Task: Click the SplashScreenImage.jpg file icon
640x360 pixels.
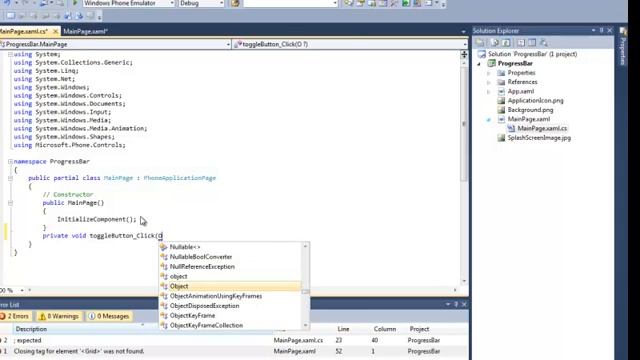Action: (x=501, y=138)
